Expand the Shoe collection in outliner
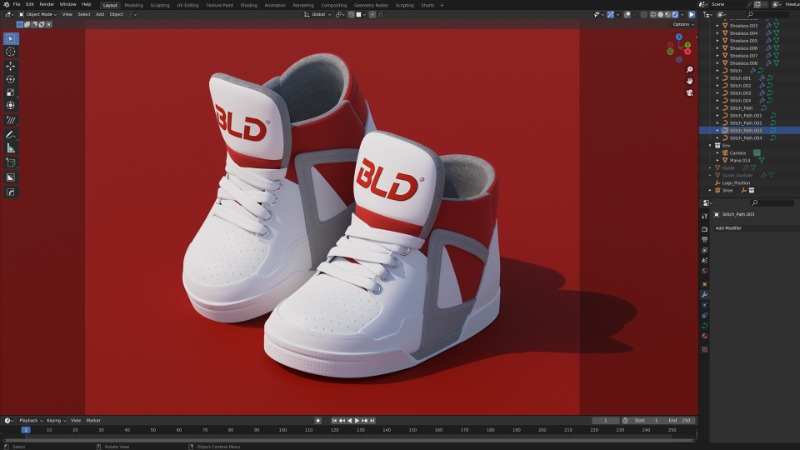The image size is (800, 450). 711,190
